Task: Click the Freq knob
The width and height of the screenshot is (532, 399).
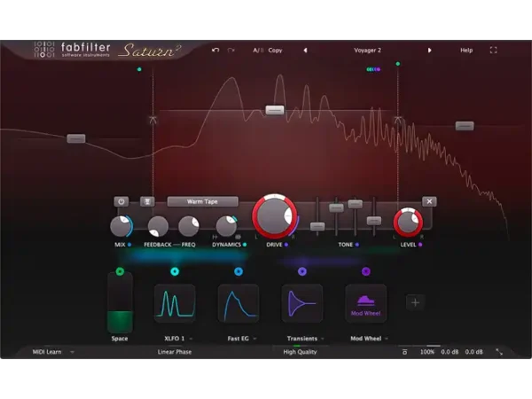Action: tap(188, 226)
